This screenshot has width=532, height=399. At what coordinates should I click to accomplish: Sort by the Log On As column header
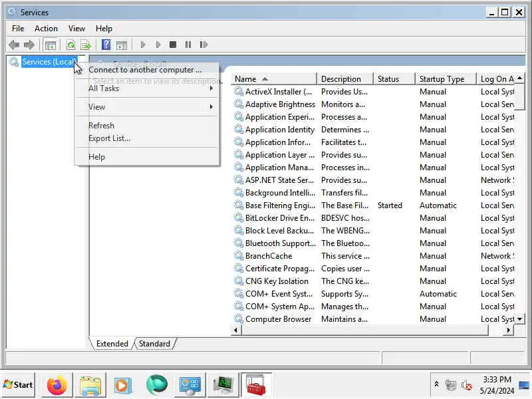coord(495,79)
